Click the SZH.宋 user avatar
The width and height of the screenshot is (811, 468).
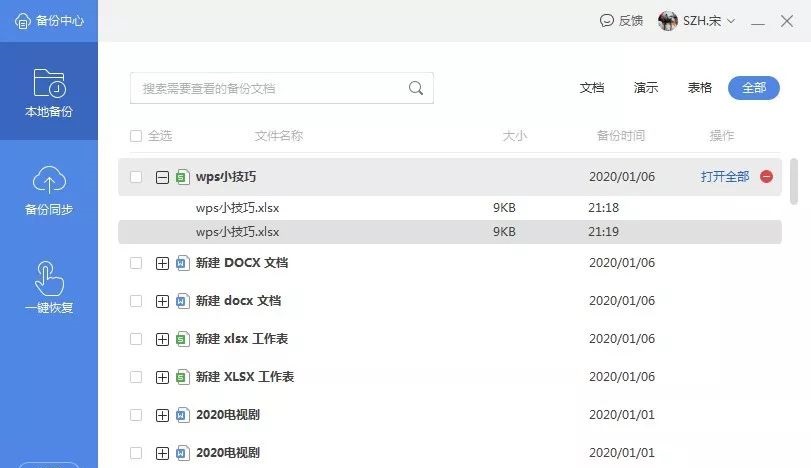(668, 21)
